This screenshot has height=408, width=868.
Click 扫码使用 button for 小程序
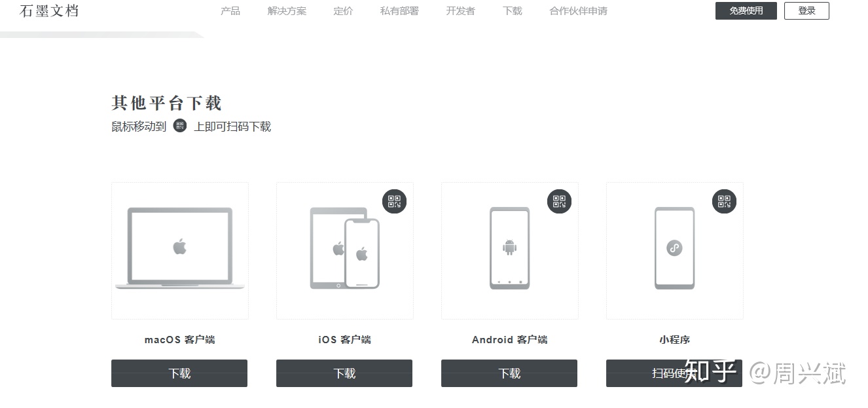coord(674,373)
